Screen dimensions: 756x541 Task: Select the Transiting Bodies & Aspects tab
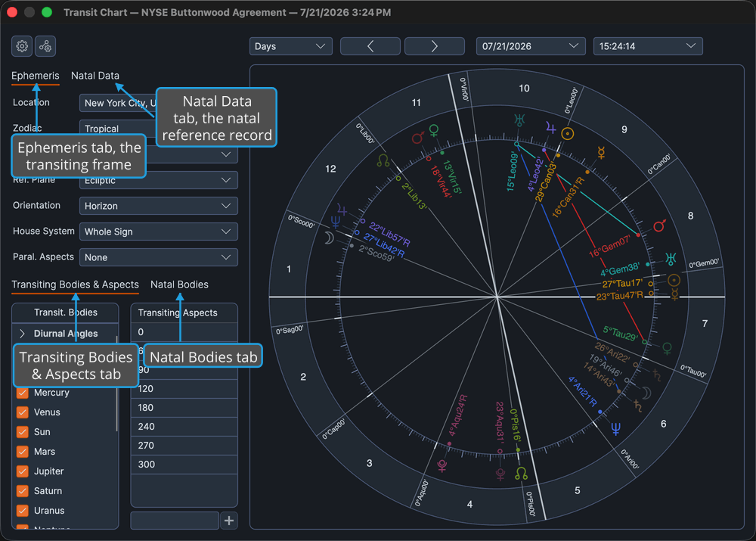pyautogui.click(x=75, y=284)
